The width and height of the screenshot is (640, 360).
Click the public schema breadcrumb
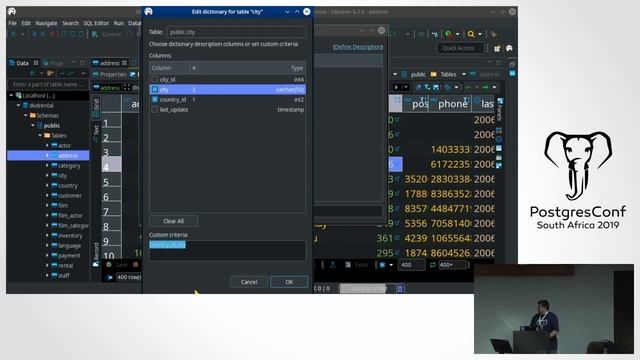418,74
